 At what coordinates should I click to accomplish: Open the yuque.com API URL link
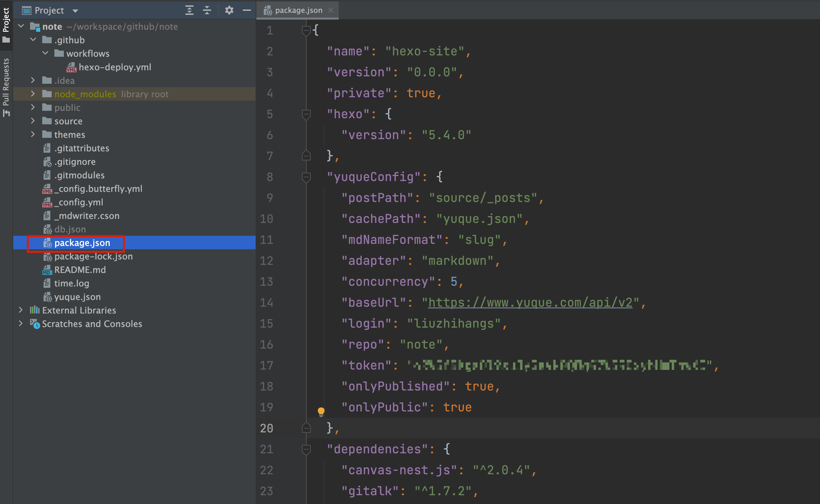[530, 303]
